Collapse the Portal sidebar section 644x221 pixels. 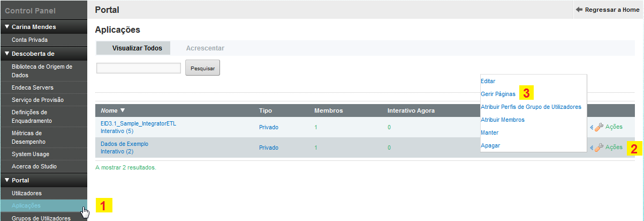click(x=7, y=180)
